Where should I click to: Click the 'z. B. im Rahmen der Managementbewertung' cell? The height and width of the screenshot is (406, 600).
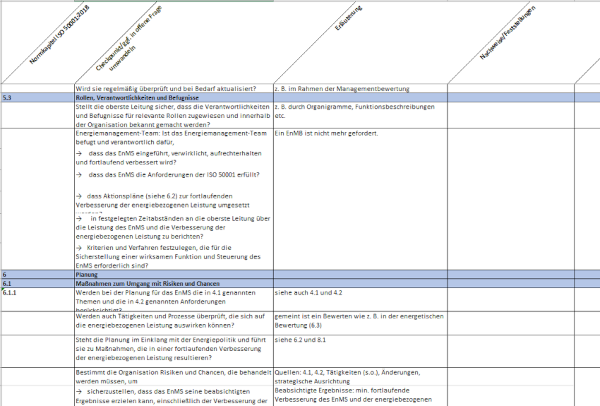point(358,88)
